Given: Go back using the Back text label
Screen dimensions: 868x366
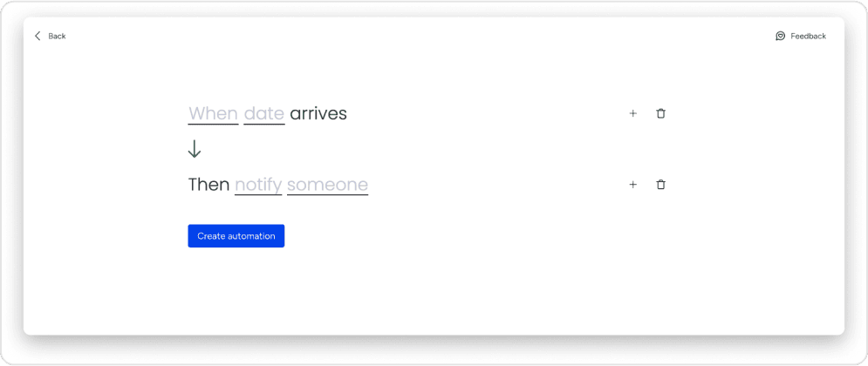Looking at the screenshot, I should [x=57, y=36].
